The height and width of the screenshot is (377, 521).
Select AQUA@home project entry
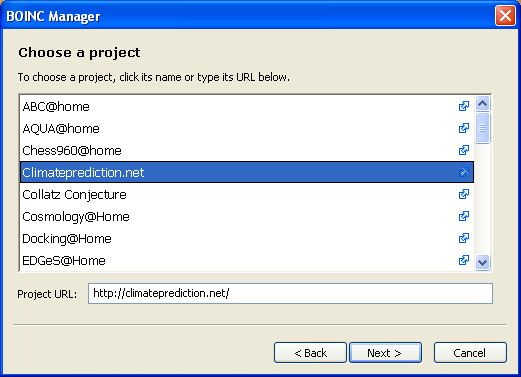[x=247, y=128]
